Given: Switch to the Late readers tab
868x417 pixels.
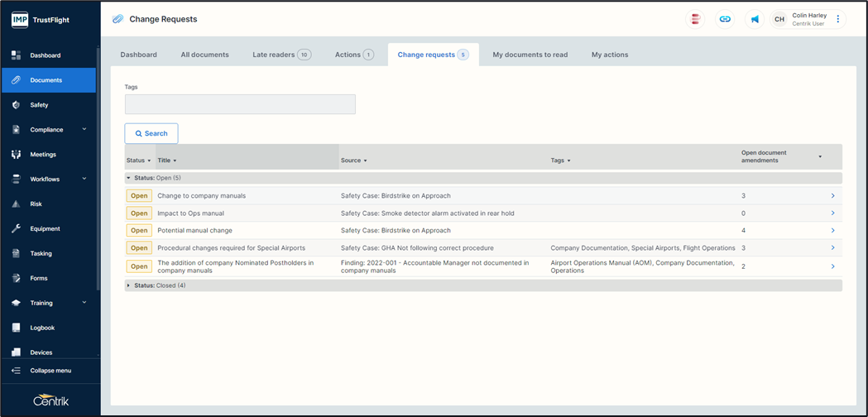Looking at the screenshot, I should click(x=281, y=55).
